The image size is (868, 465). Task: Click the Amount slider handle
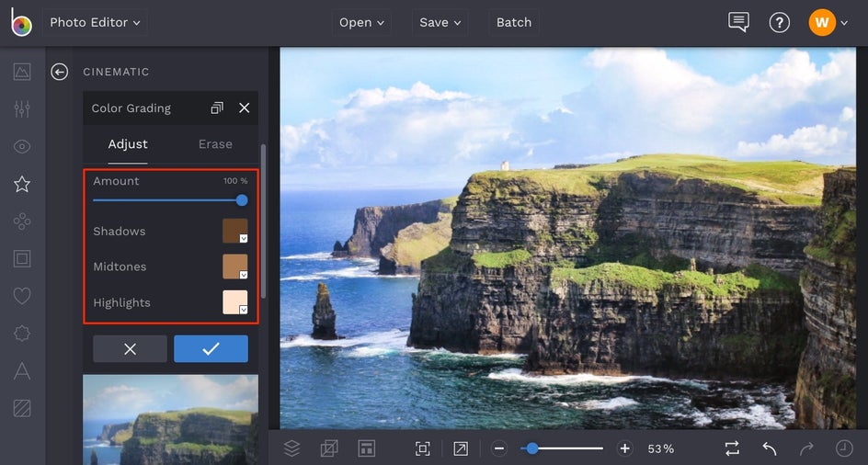[x=242, y=200]
